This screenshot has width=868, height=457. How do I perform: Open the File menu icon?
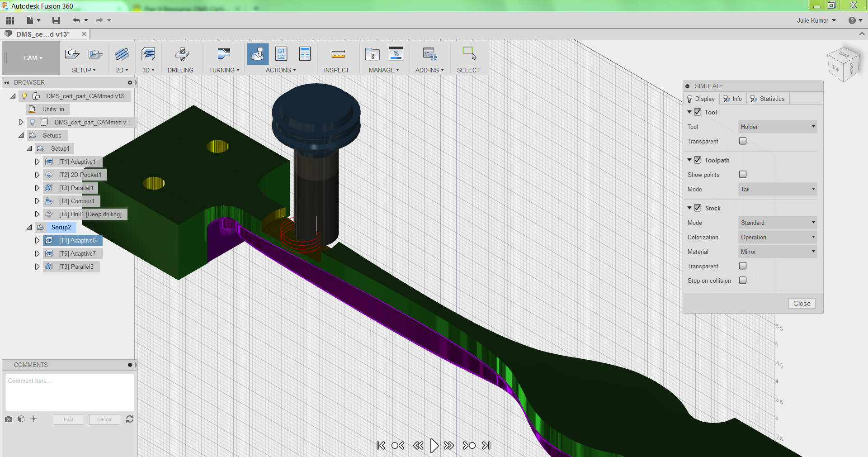(30, 20)
